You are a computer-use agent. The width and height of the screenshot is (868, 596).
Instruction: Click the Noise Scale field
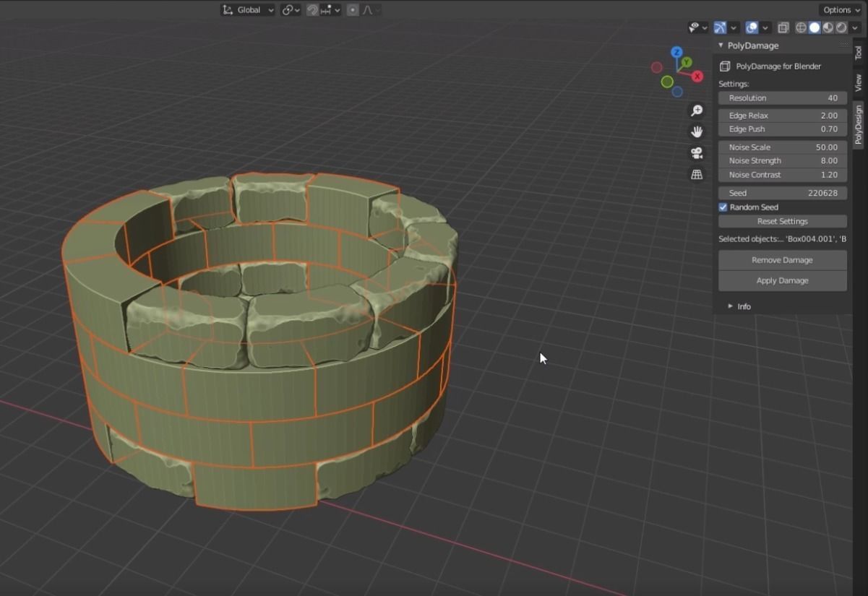[x=783, y=147]
